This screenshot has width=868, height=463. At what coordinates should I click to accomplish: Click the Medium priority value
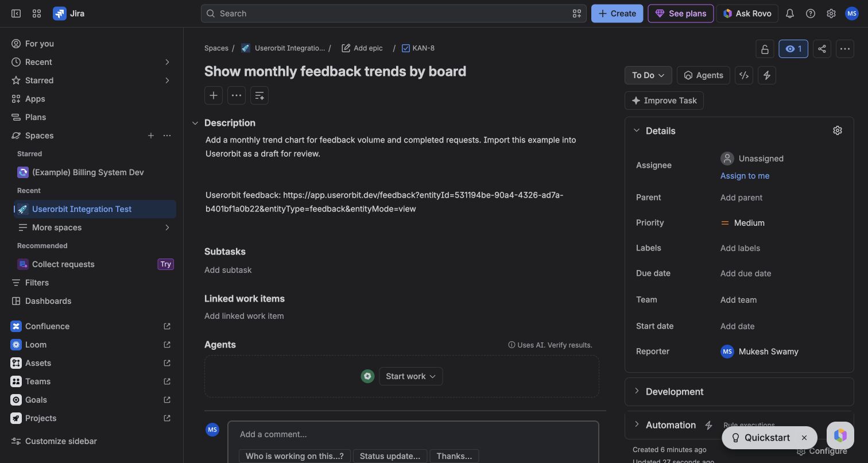(743, 223)
